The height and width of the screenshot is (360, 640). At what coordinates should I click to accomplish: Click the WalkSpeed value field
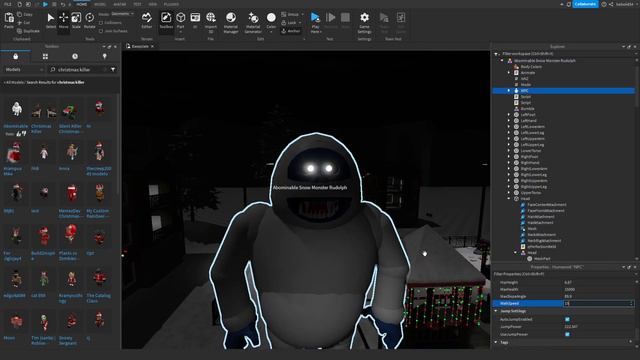pyautogui.click(x=598, y=303)
